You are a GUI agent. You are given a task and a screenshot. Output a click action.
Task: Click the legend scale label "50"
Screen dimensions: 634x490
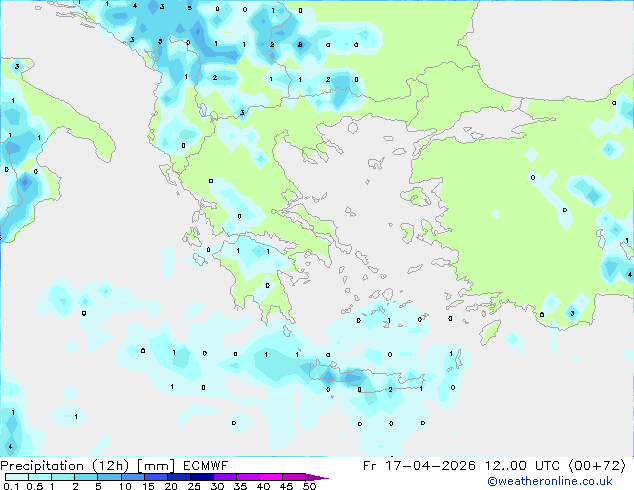[309, 486]
